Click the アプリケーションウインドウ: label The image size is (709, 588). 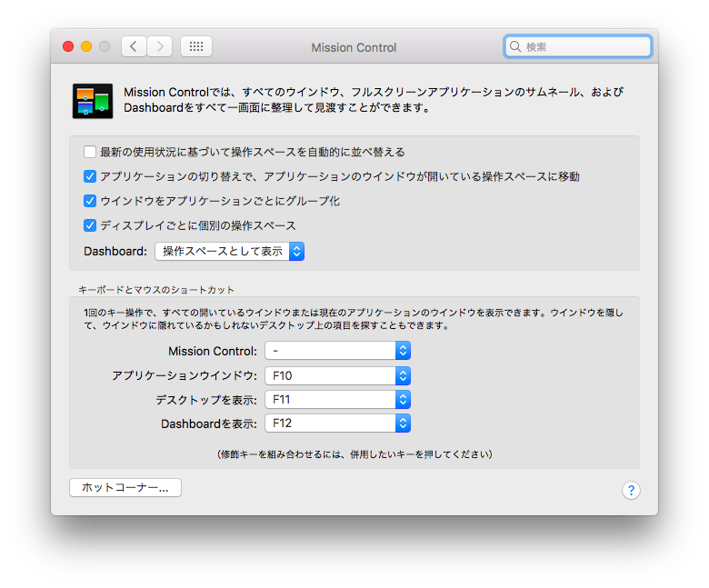(x=185, y=375)
